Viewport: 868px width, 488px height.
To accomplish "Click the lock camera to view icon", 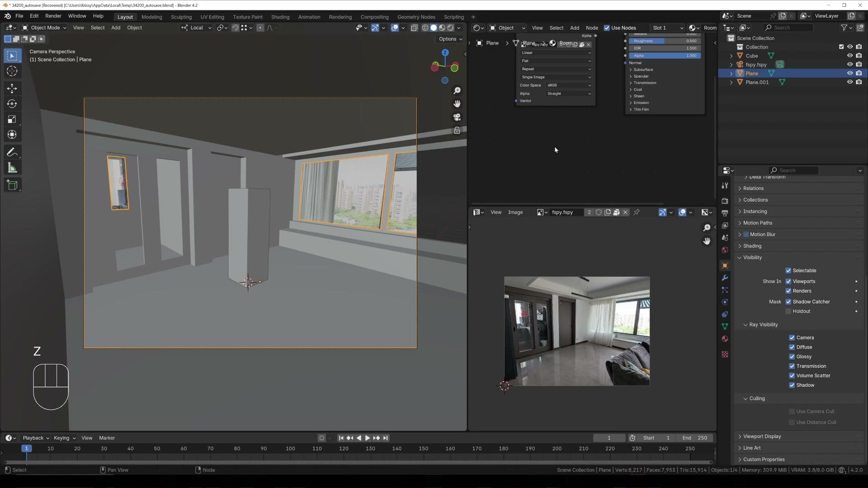I will click(457, 131).
